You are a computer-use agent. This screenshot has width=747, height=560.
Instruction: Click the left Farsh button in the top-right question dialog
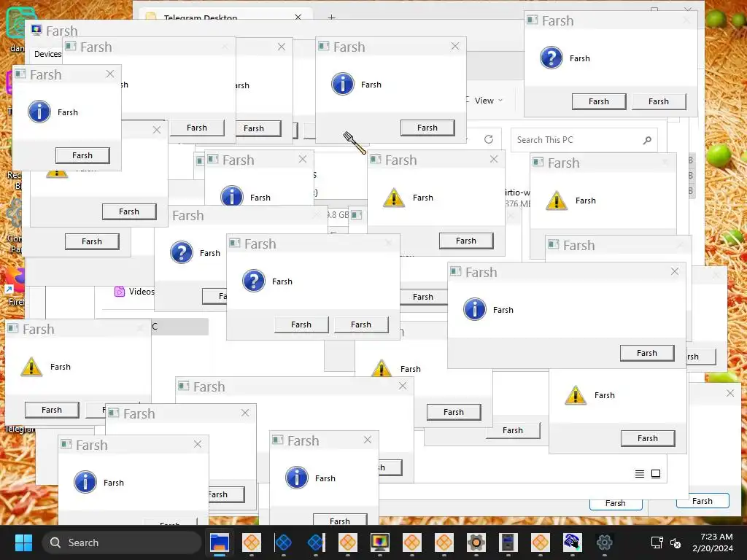[x=599, y=101]
